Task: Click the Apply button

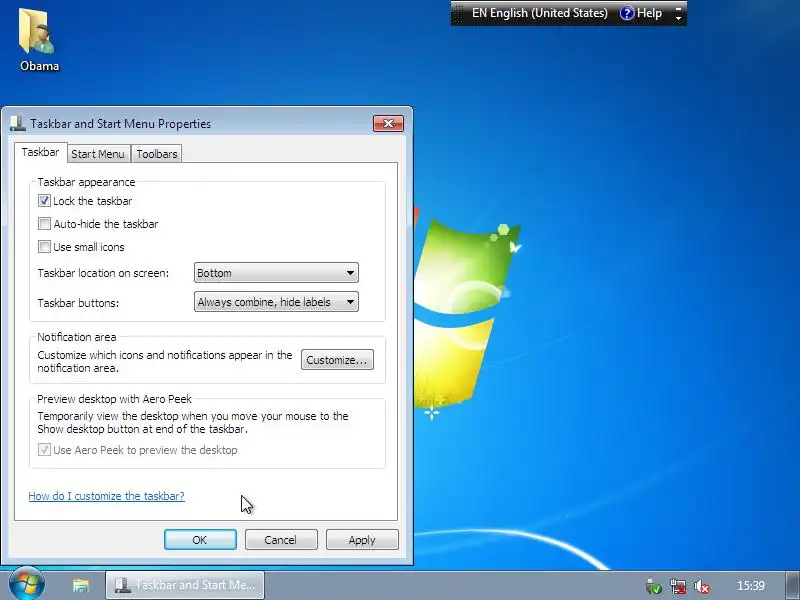Action: pyautogui.click(x=362, y=540)
